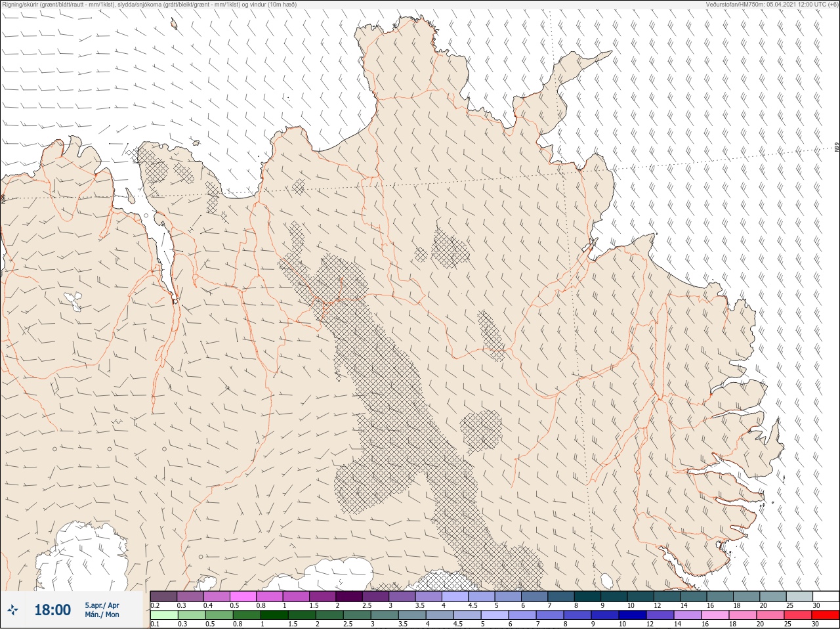The height and width of the screenshot is (629, 840).
Task: Select lavender upper swatch between 4 and 4.5
Action: pos(455,596)
